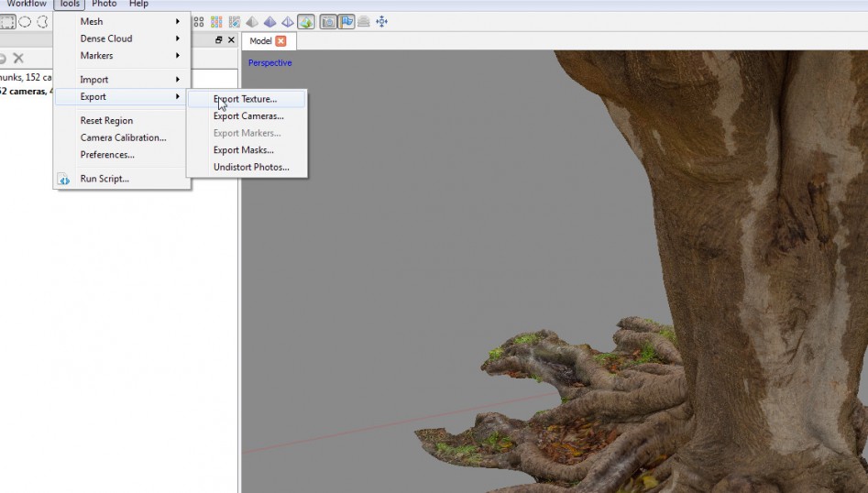
Task: Click the Run Script icon
Action: [63, 180]
